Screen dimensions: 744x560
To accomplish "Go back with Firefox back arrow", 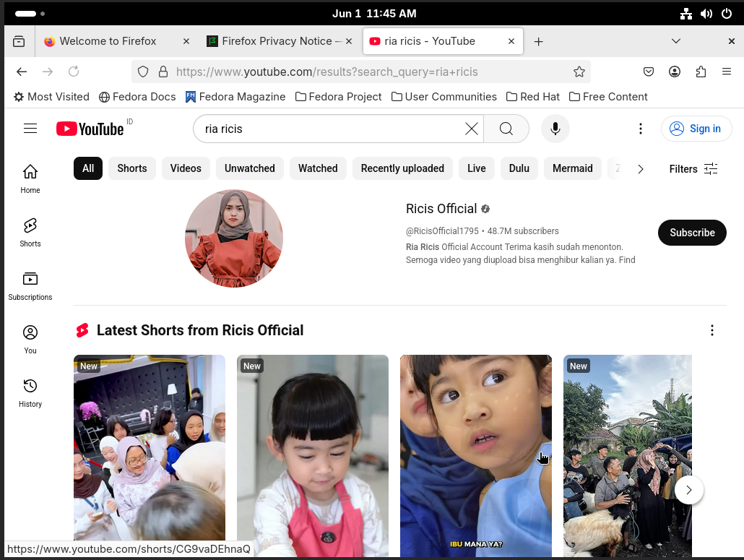I will pyautogui.click(x=22, y=72).
